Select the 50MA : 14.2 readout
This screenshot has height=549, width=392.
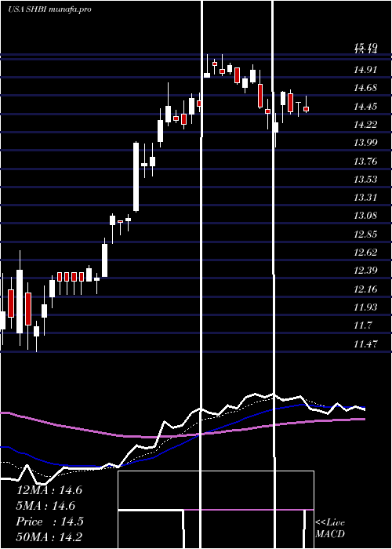(49, 537)
